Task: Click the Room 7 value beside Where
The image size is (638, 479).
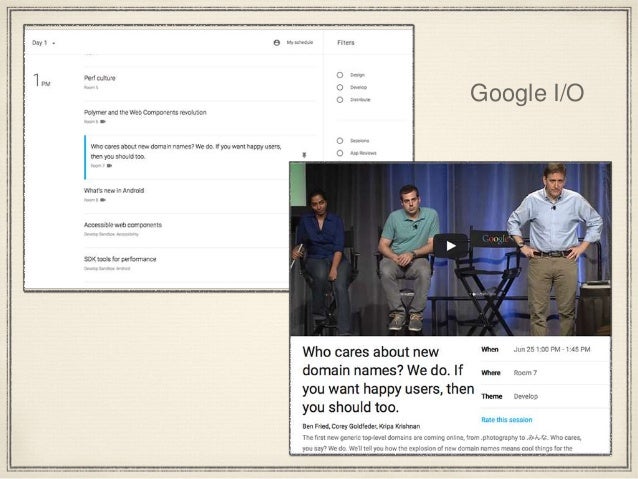Action: click(525, 372)
